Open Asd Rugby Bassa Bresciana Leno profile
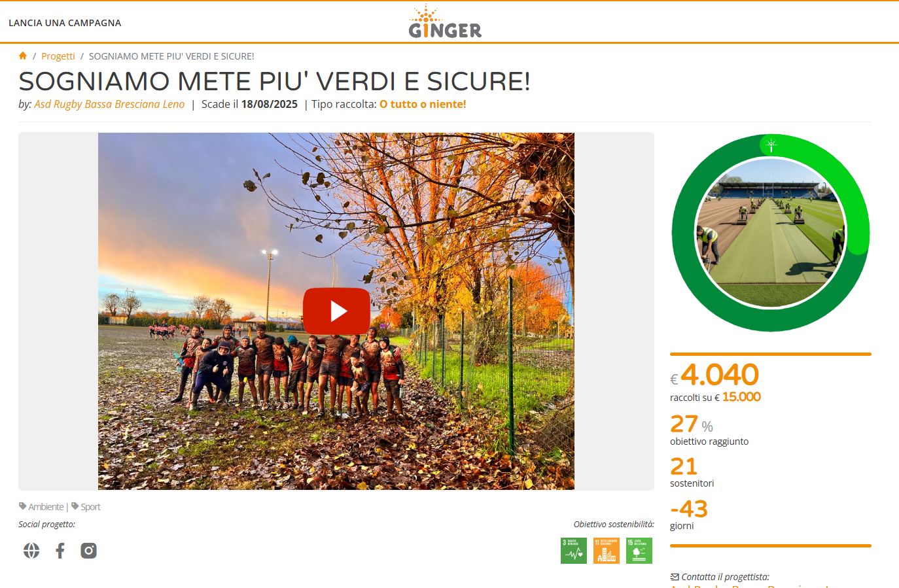The width and height of the screenshot is (899, 588). [109, 104]
